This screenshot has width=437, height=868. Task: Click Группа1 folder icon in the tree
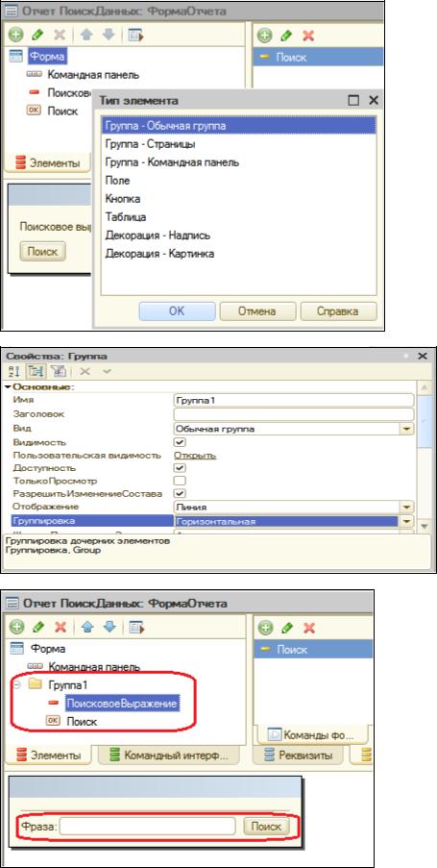[36, 684]
